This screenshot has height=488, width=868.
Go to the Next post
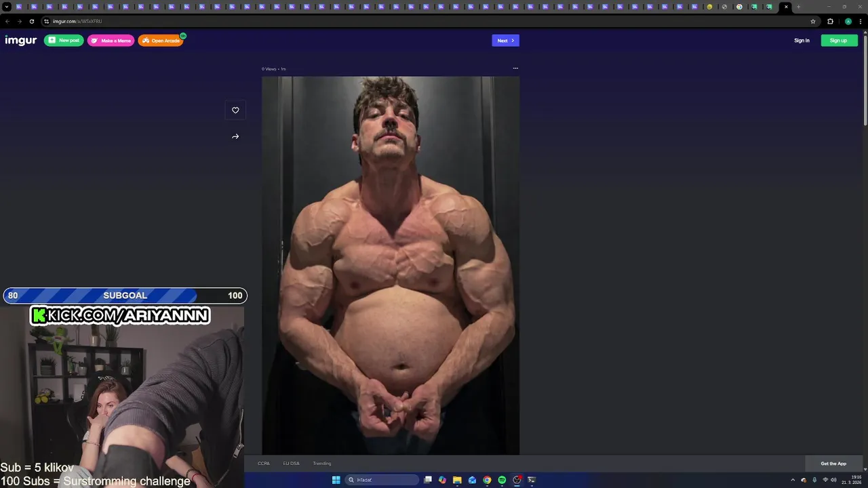click(505, 41)
